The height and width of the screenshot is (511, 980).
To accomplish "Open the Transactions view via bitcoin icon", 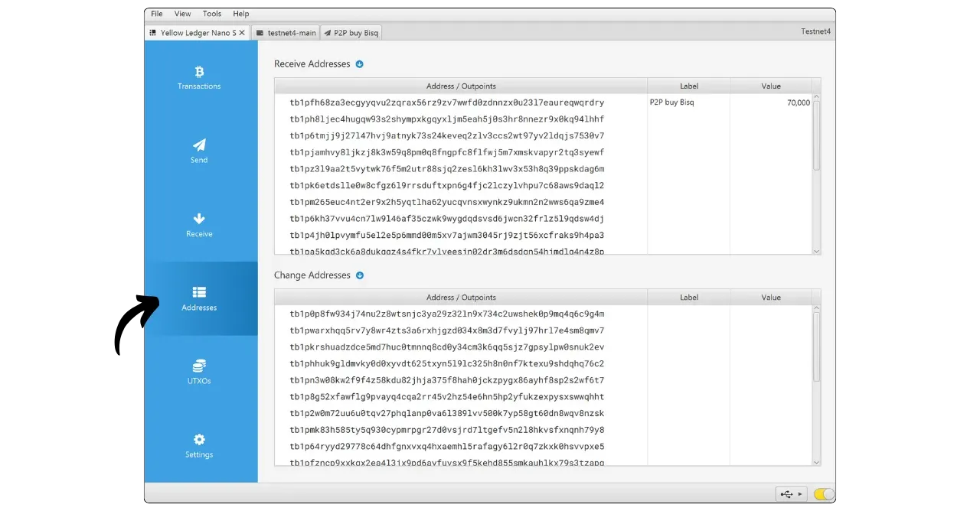I will pos(199,72).
